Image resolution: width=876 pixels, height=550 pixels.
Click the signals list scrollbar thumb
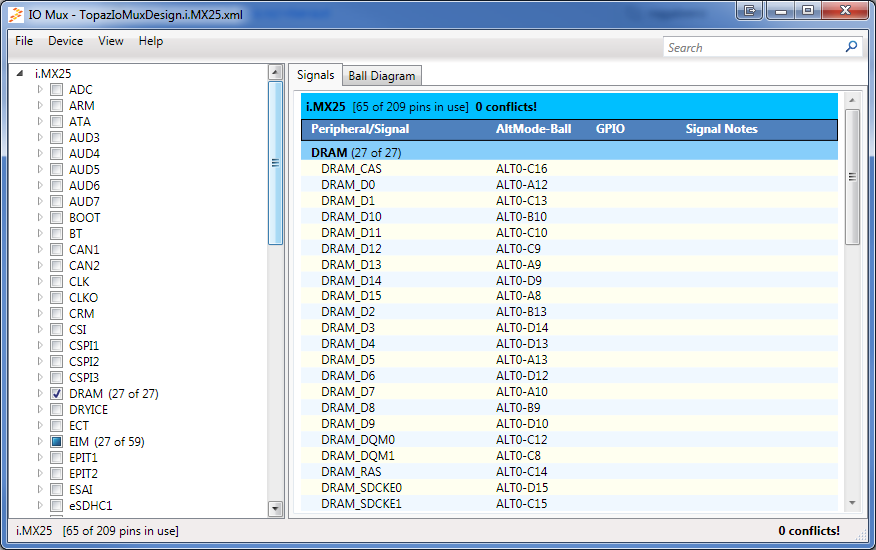click(x=852, y=177)
